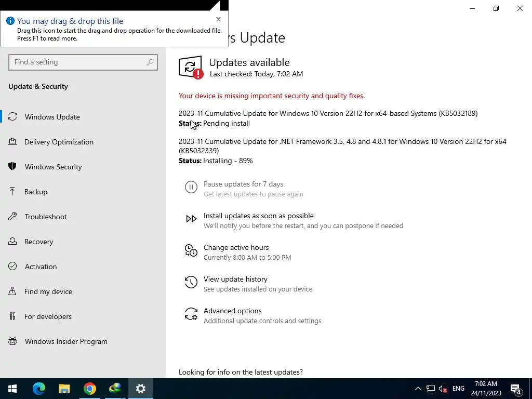The image size is (532, 399).
Task: Click the KB5032339 .NET Framework update text
Action: 342,146
